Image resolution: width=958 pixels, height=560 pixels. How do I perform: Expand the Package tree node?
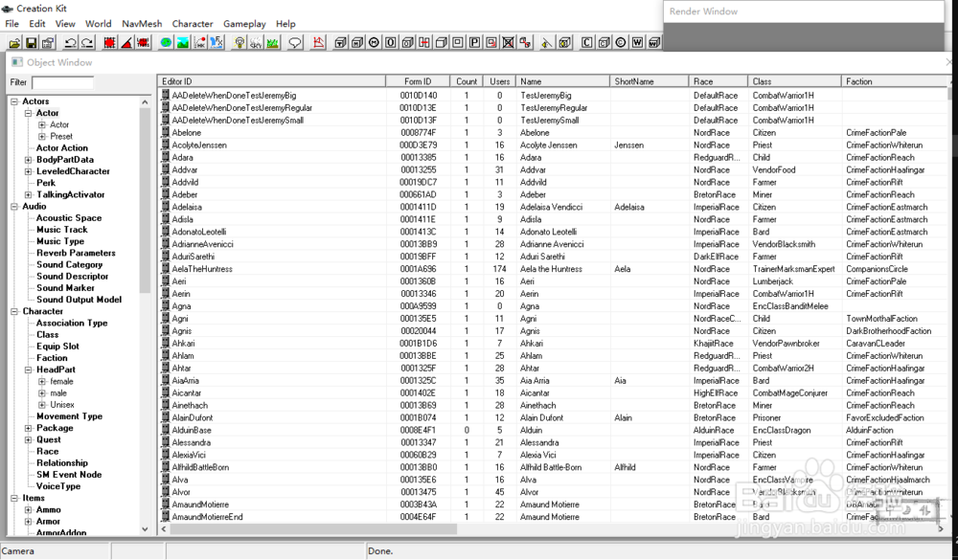[28, 428]
